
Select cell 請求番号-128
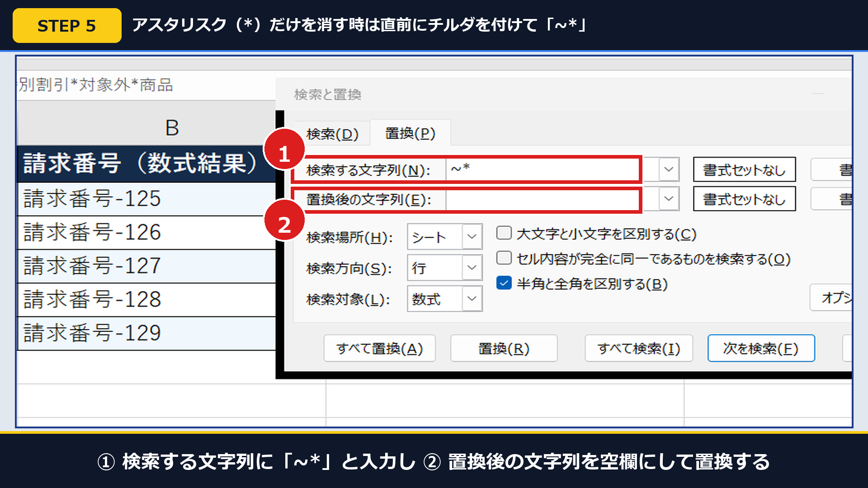(x=146, y=300)
